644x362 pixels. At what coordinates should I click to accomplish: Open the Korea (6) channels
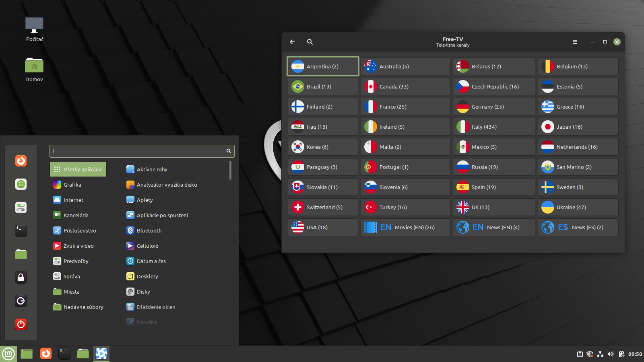323,147
